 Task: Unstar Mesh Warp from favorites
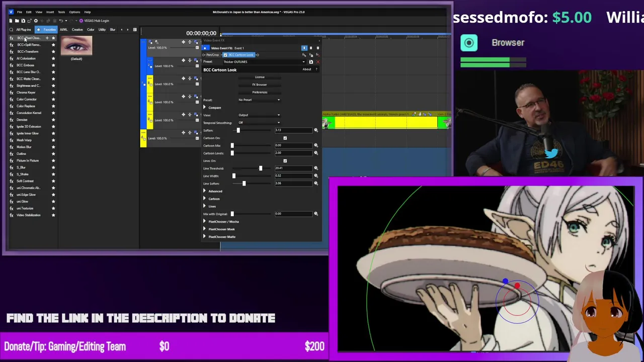click(53, 140)
